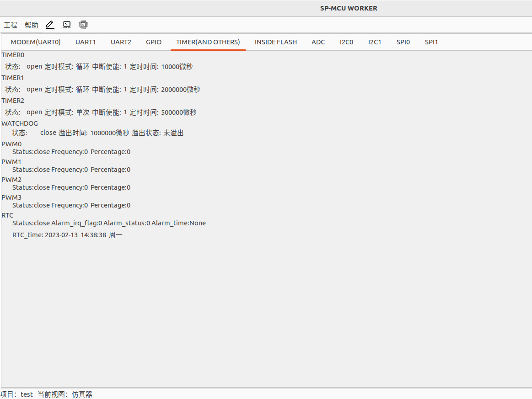Open the 工程 menu

point(11,25)
